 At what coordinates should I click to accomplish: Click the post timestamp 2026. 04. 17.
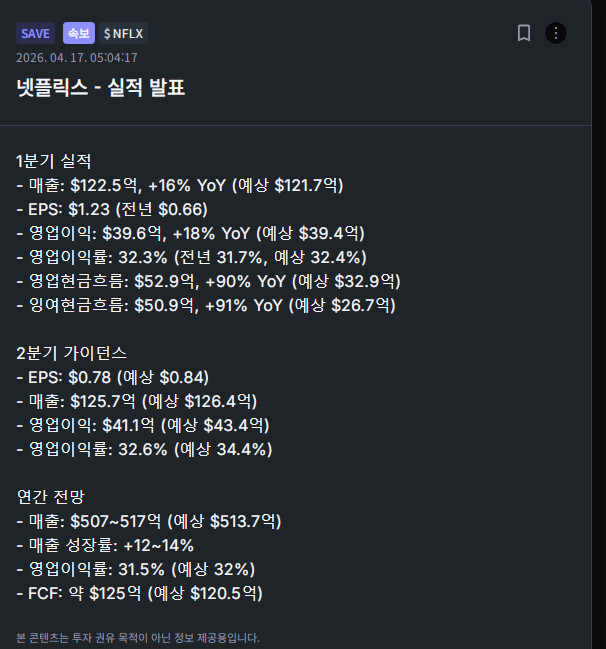pyautogui.click(x=77, y=57)
